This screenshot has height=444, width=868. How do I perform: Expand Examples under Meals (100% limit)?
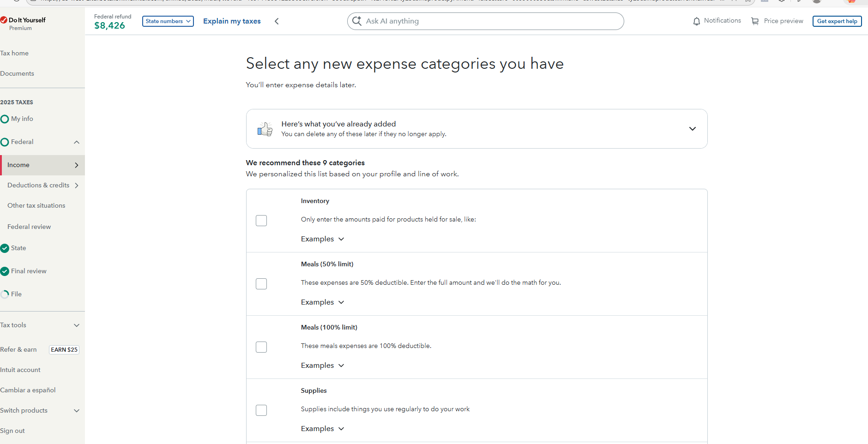322,366
